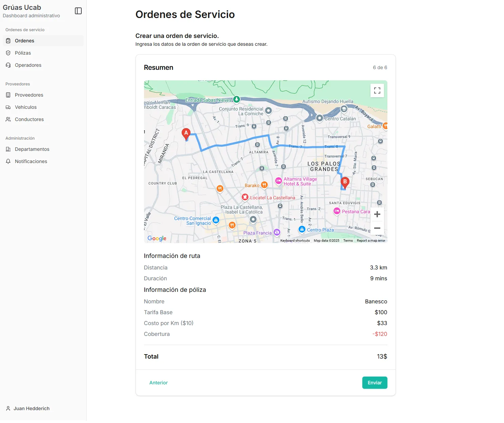504x423 pixels.
Task: Click the Departamentos icon in sidebar
Action: (8, 149)
